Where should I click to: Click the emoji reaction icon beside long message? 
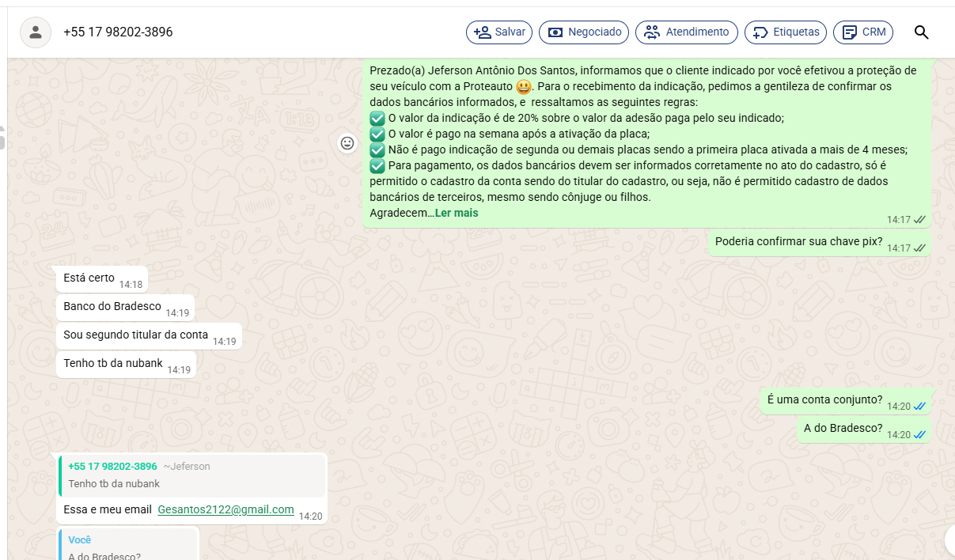click(347, 143)
